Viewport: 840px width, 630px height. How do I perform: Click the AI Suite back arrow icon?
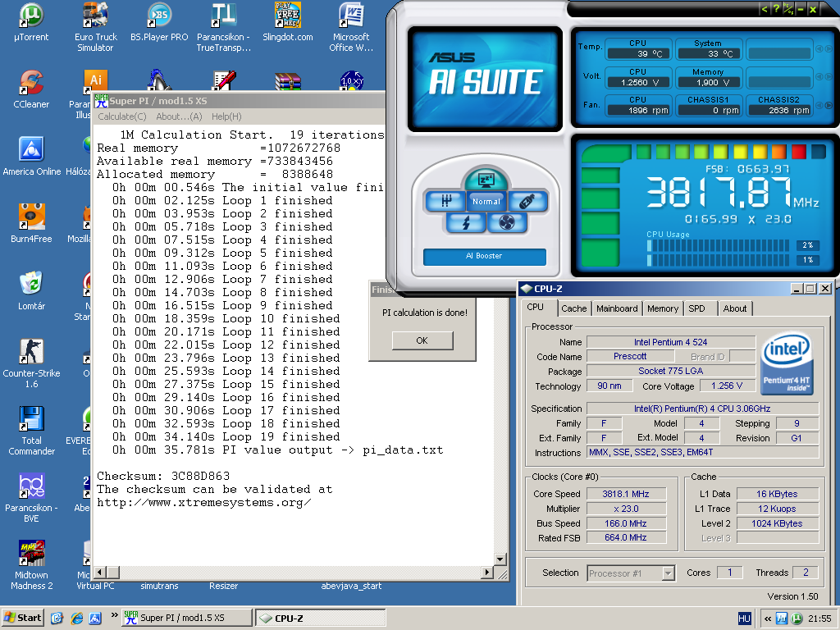point(765,9)
